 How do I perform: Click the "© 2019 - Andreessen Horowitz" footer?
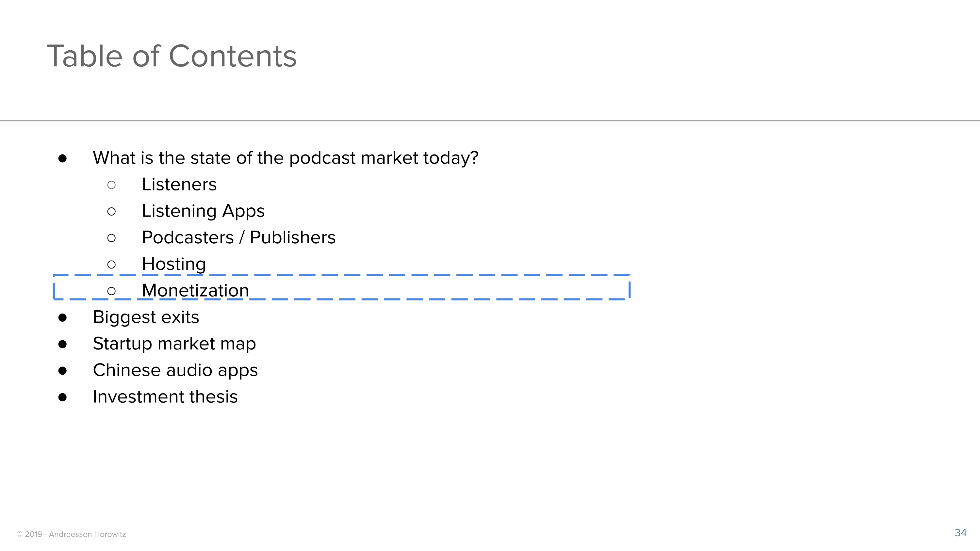pyautogui.click(x=71, y=534)
